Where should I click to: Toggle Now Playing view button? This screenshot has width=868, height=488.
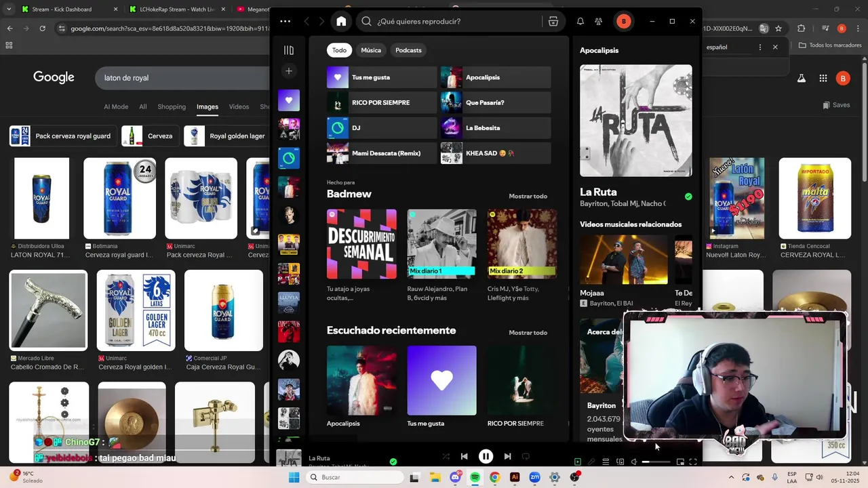(x=578, y=462)
